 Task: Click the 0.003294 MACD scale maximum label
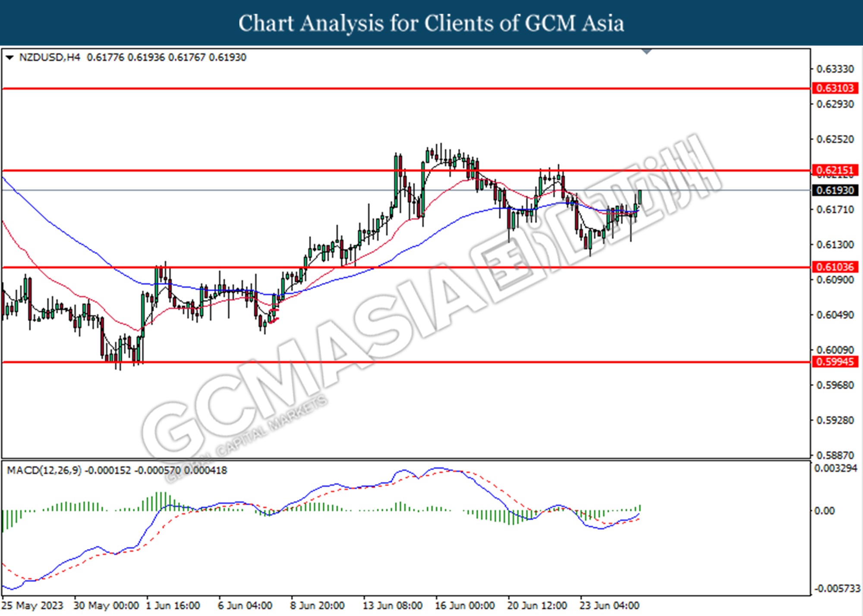click(x=835, y=468)
